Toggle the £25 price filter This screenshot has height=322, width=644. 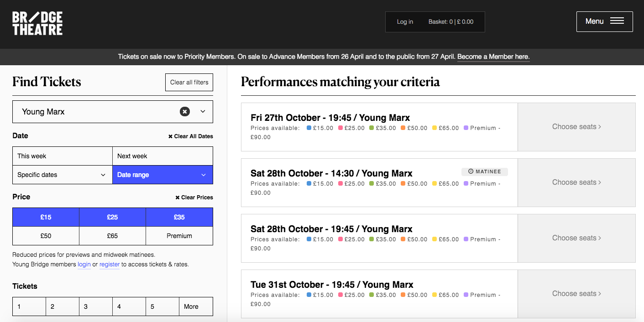pyautogui.click(x=113, y=217)
